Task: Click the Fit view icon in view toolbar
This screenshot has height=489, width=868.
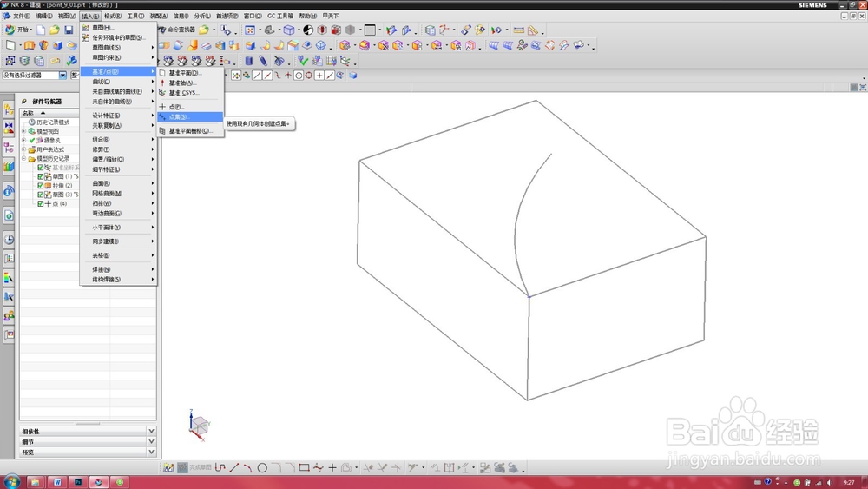Action: pos(250,30)
